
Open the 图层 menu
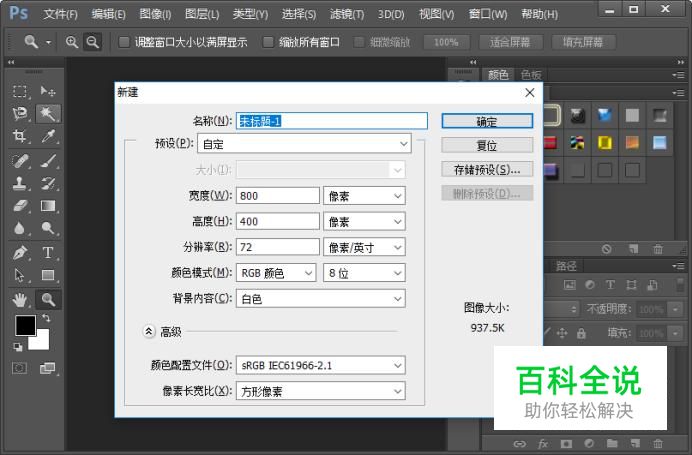[x=202, y=15]
